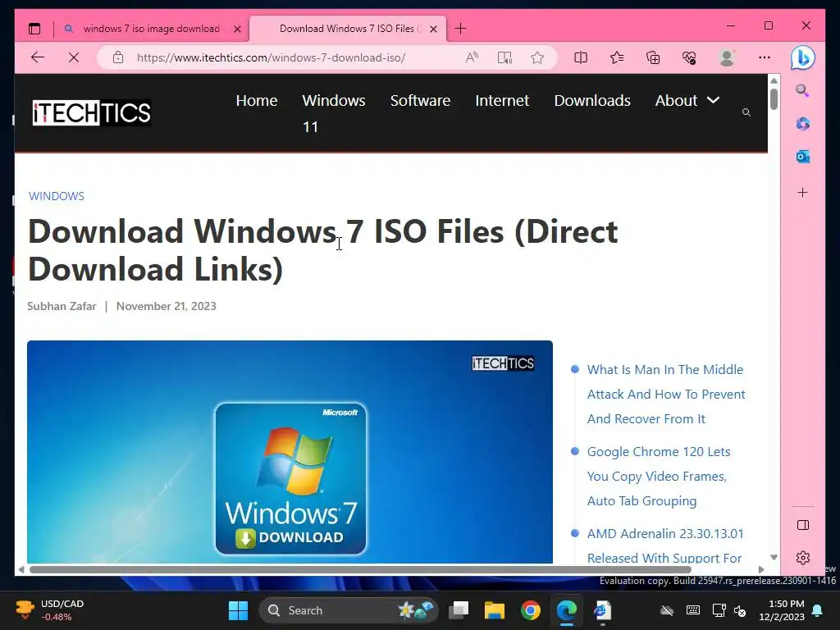Viewport: 840px width, 630px height.
Task: Go back with the browser back arrow
Action: [x=38, y=57]
